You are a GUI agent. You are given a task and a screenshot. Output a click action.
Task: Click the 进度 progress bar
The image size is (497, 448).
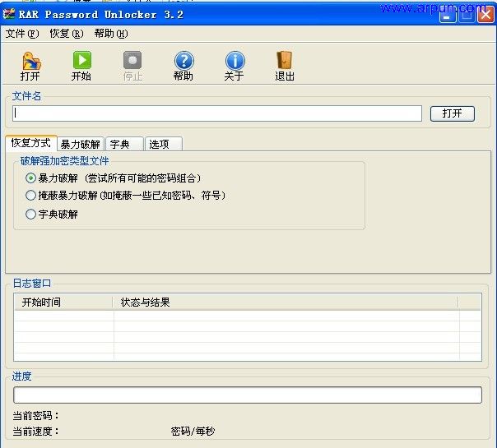click(x=247, y=395)
